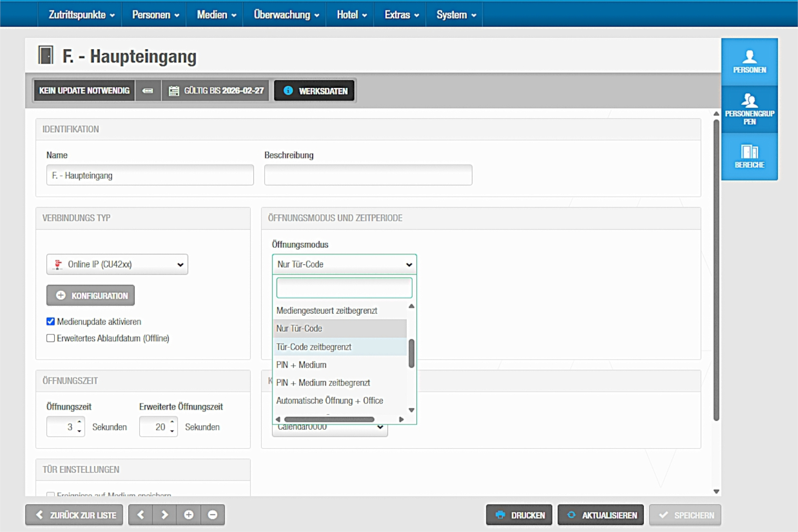Open the Online IP (CU42xx) dropdown

click(x=117, y=264)
